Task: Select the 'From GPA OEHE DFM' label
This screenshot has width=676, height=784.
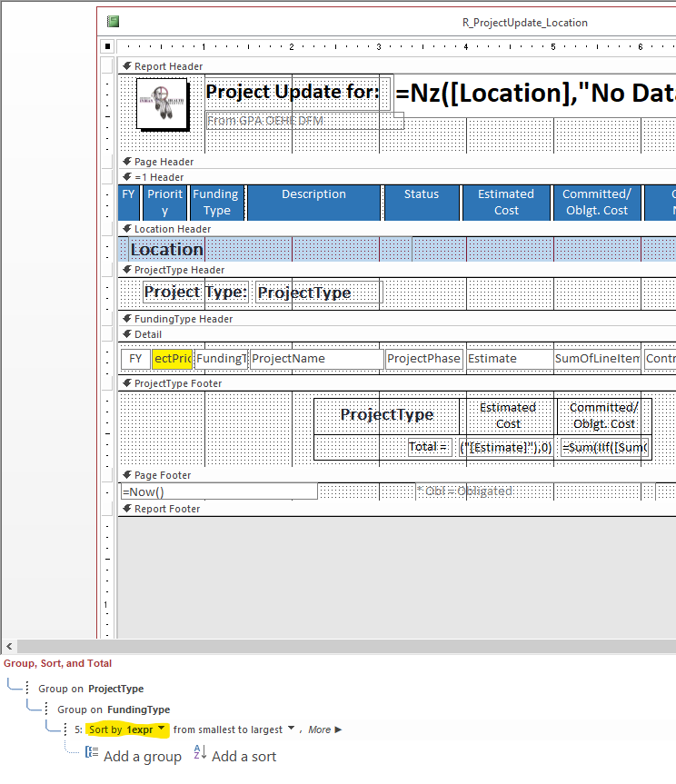Action: 304,121
